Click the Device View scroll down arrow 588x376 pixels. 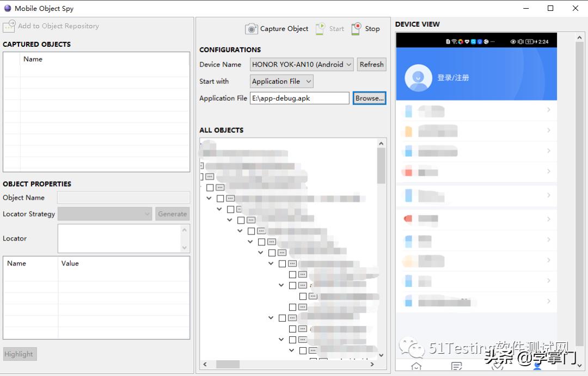click(x=579, y=366)
